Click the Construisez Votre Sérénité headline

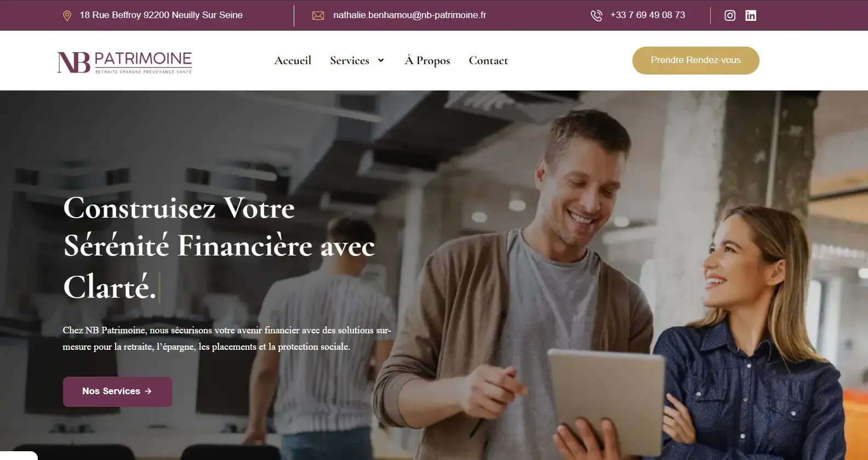[219, 247]
